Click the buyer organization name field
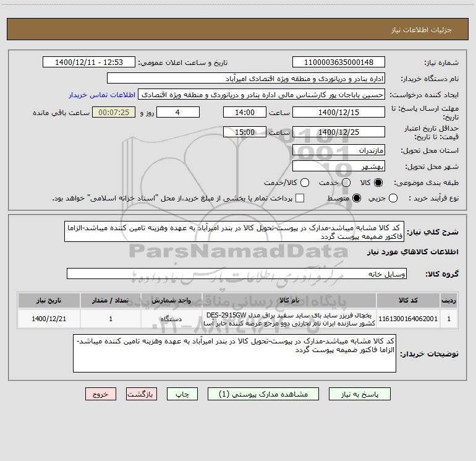The image size is (476, 461). coord(246,79)
